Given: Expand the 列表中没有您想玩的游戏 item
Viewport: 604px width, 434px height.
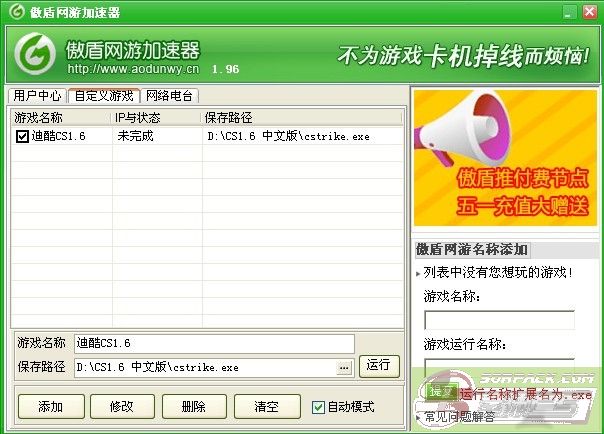Looking at the screenshot, I should tap(495, 272).
